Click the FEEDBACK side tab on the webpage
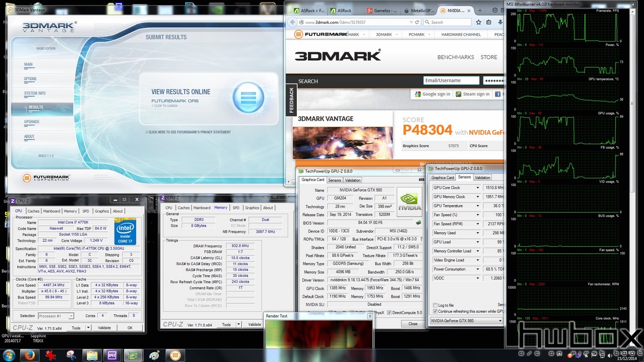The width and height of the screenshot is (644, 362). coord(291,100)
